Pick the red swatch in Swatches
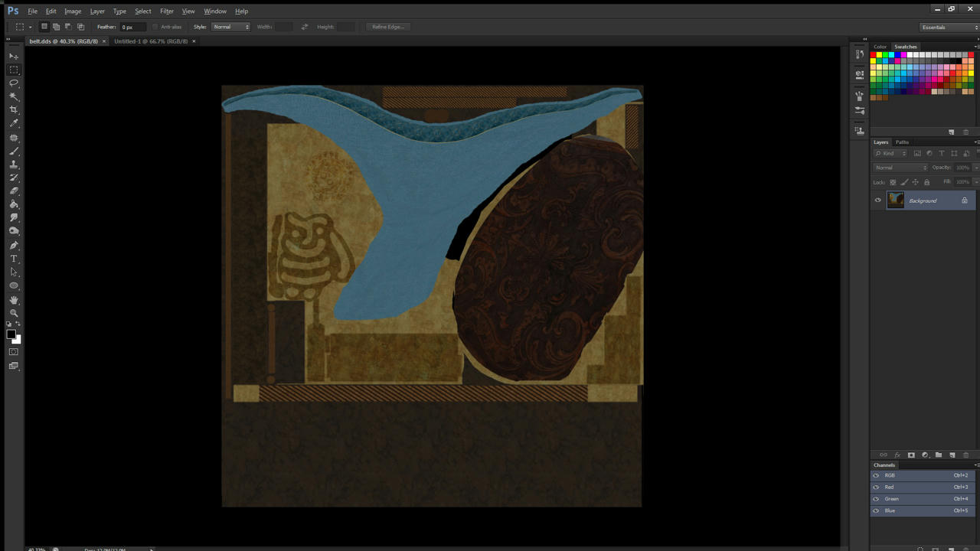Viewport: 980px width, 551px height. tap(874, 55)
